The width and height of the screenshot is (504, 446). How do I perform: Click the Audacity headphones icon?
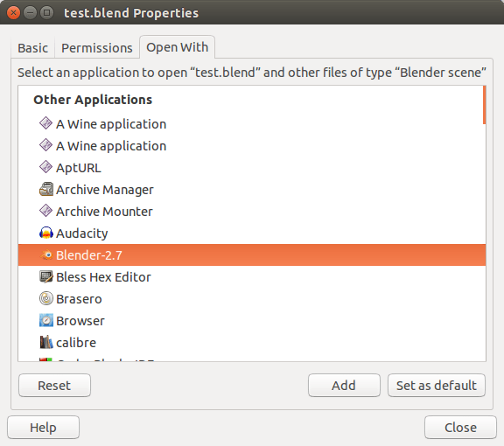[x=46, y=233]
